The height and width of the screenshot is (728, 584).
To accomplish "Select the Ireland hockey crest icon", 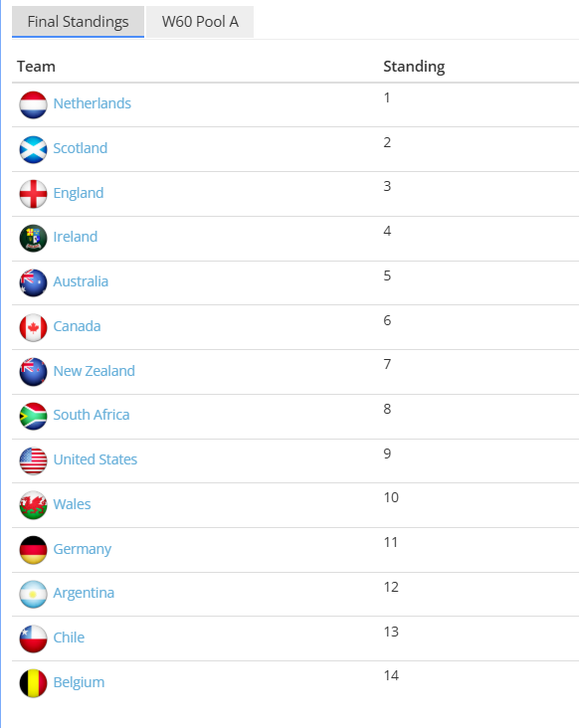I will tap(33, 238).
